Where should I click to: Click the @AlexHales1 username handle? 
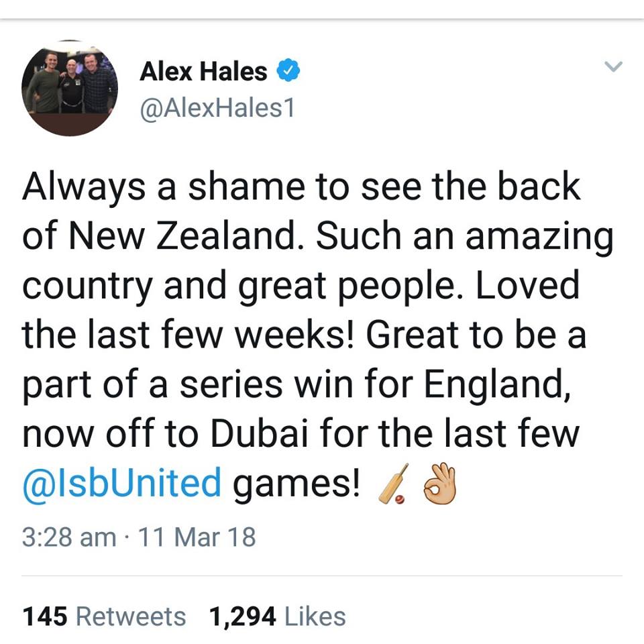[217, 105]
